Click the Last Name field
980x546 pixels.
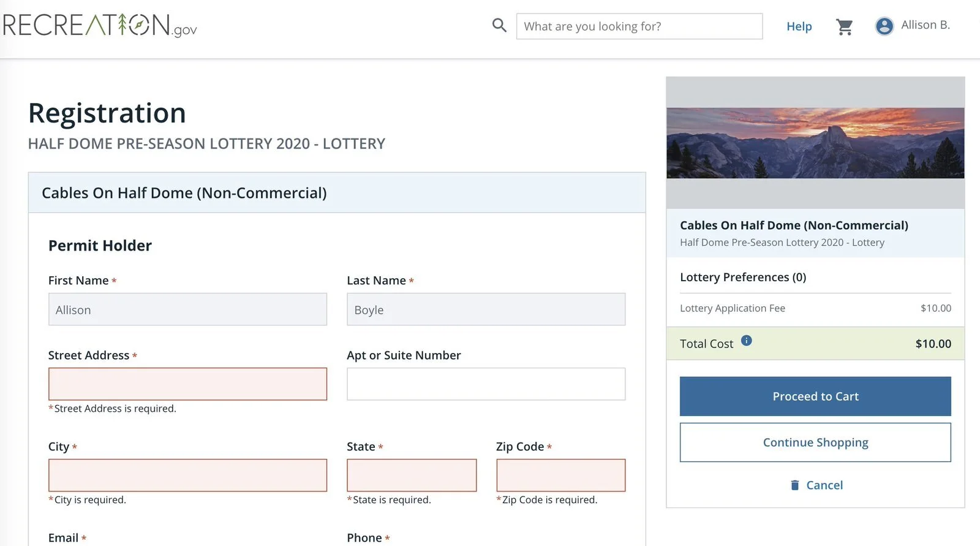(x=486, y=309)
